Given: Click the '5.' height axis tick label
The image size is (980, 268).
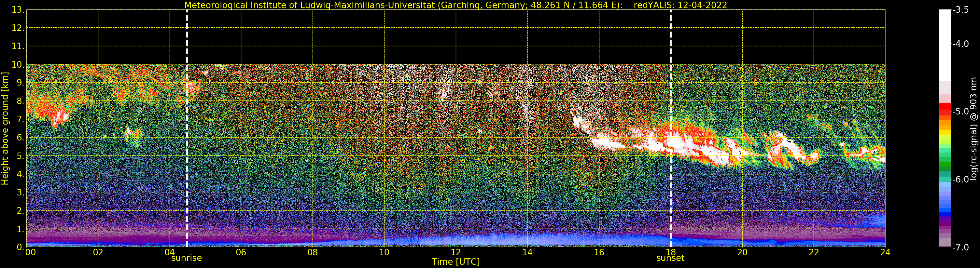Looking at the screenshot, I should click(20, 156).
